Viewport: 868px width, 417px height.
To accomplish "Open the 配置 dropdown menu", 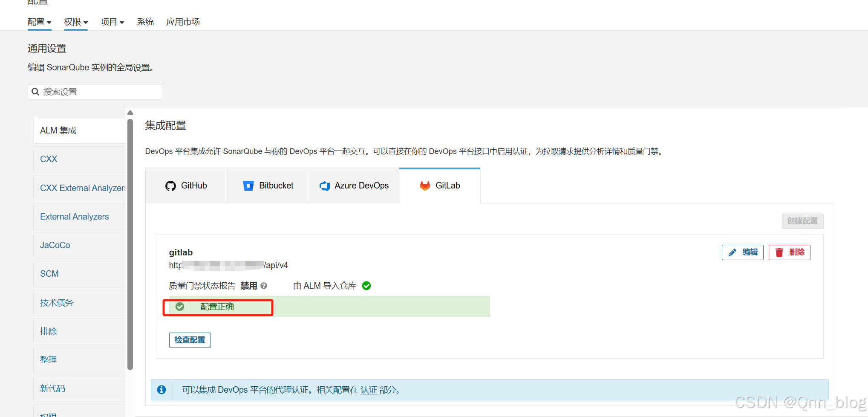I will pyautogui.click(x=39, y=22).
